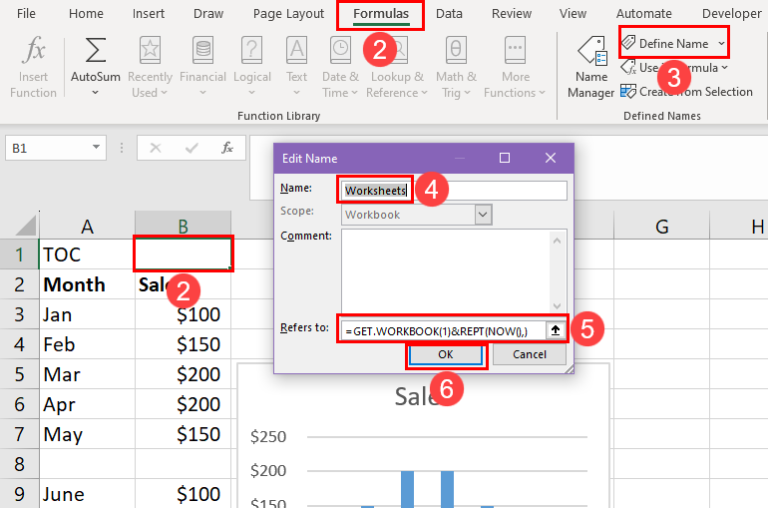Image resolution: width=768 pixels, height=508 pixels.
Task: Open the File menu
Action: (x=26, y=14)
